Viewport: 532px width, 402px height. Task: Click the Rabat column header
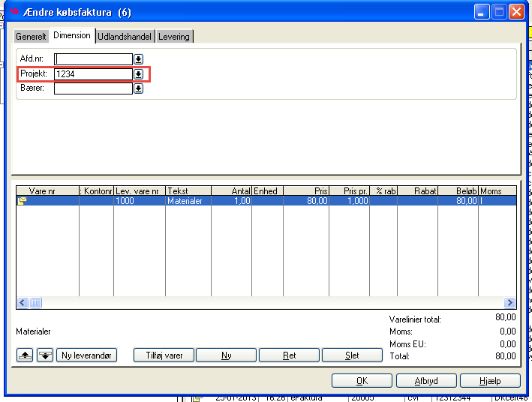click(x=418, y=191)
